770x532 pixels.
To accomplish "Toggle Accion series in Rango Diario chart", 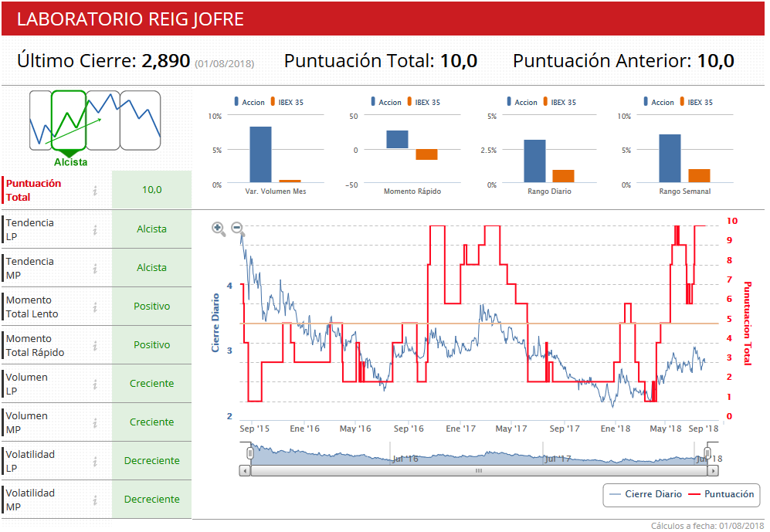I will coord(523,102).
